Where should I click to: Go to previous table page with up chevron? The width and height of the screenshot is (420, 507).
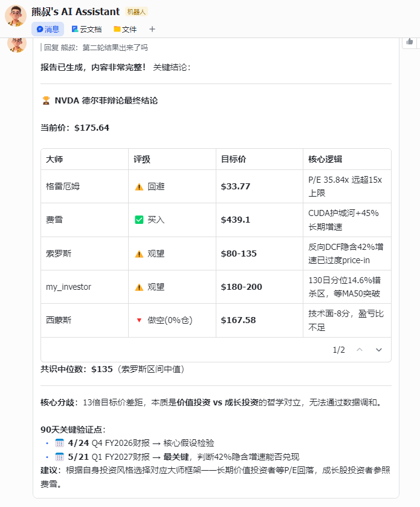click(x=360, y=350)
